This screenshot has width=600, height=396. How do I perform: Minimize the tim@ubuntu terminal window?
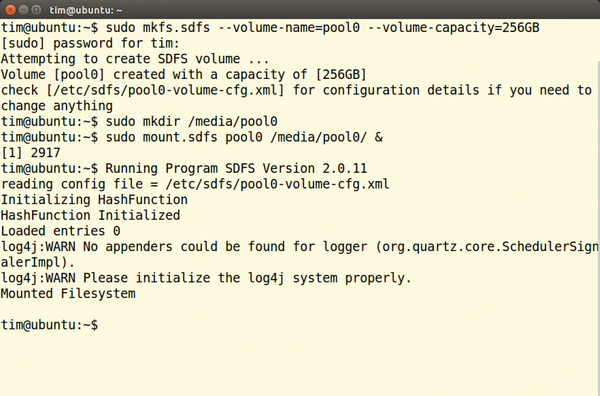[23, 10]
